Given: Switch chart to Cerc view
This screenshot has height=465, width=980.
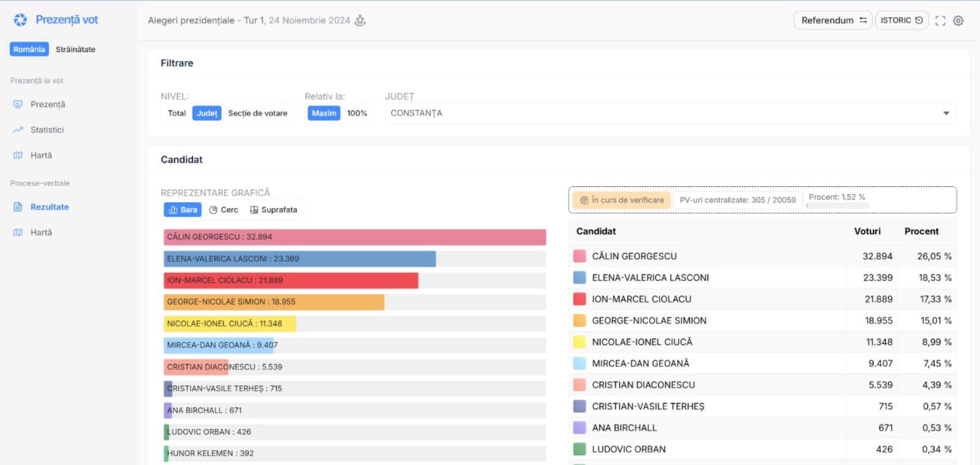Looking at the screenshot, I should (x=224, y=210).
